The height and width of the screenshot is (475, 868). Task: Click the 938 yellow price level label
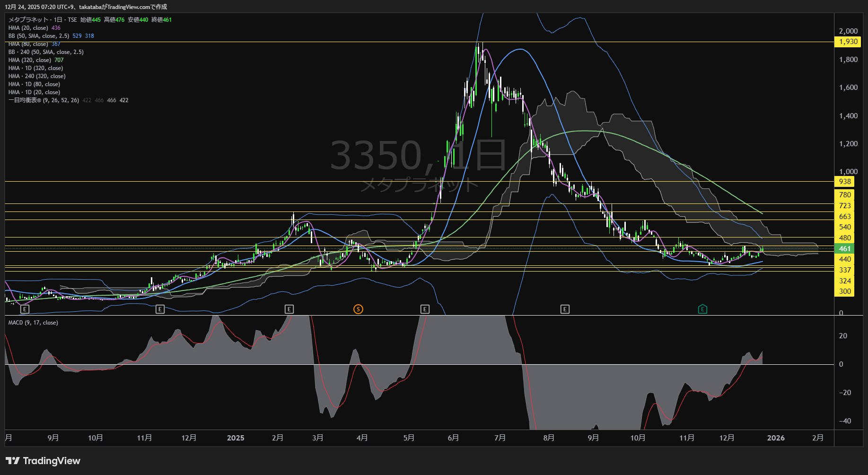coord(844,182)
